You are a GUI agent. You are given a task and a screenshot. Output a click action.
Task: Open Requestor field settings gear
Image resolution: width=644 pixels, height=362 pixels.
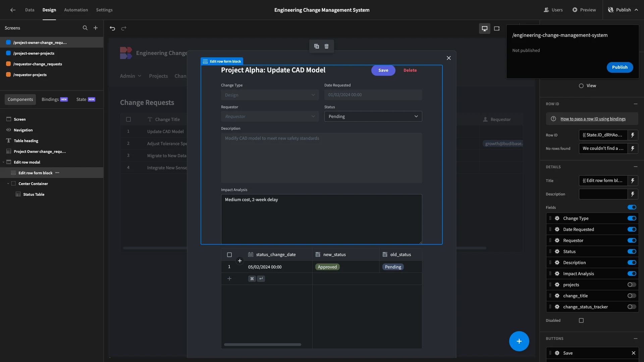557,240
